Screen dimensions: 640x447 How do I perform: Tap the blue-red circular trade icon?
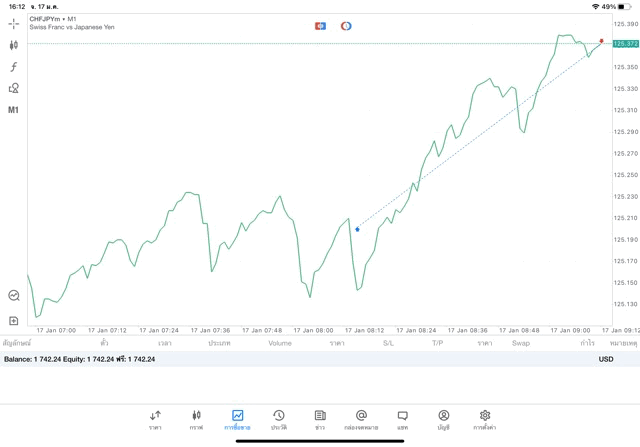pos(346,25)
